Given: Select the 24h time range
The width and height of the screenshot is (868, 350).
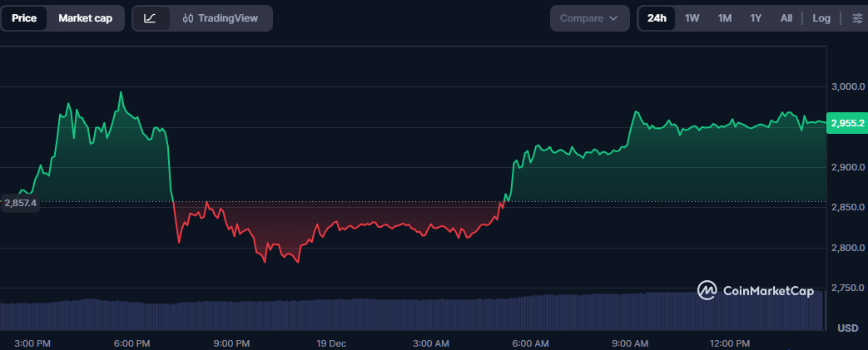Looking at the screenshot, I should point(657,18).
